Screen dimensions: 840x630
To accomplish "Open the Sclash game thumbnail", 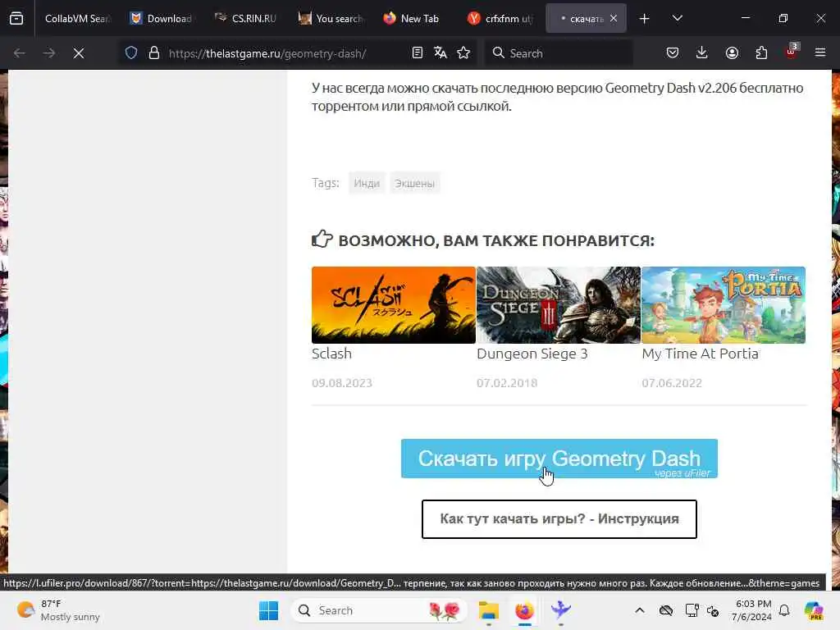I will coord(393,305).
